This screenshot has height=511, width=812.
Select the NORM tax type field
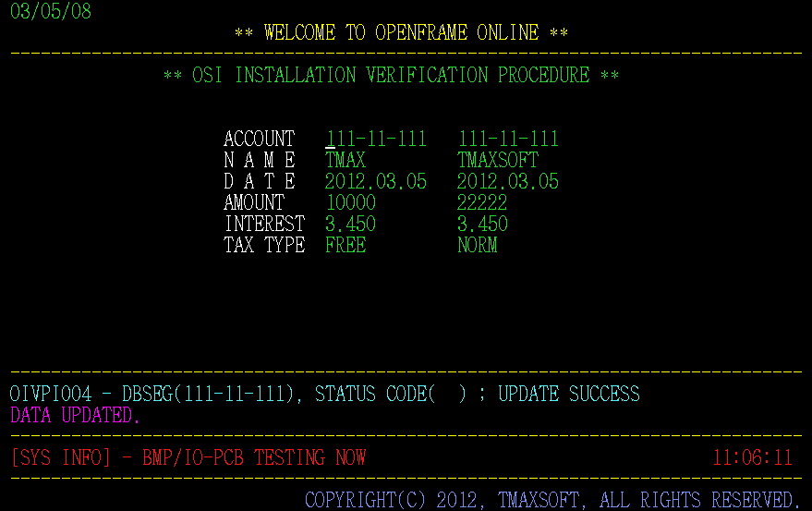478,246
